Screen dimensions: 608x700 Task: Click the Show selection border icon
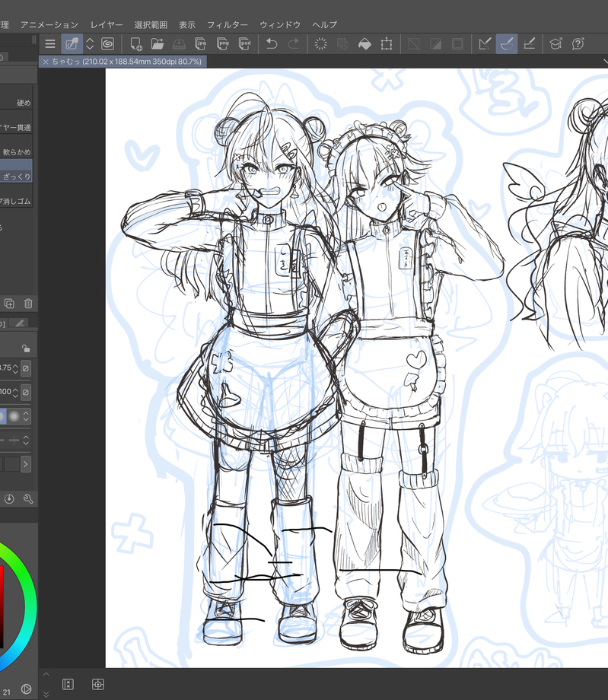point(457,44)
